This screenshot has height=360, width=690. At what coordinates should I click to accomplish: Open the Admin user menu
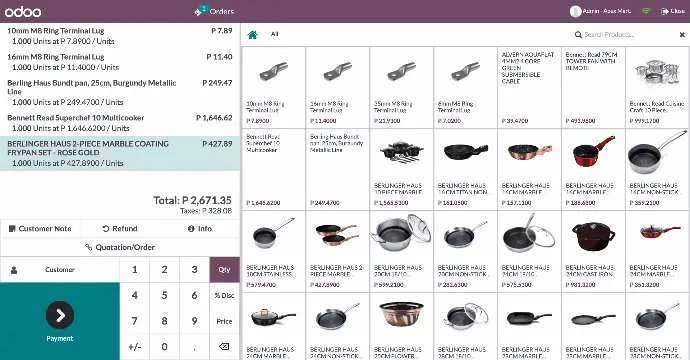click(601, 11)
